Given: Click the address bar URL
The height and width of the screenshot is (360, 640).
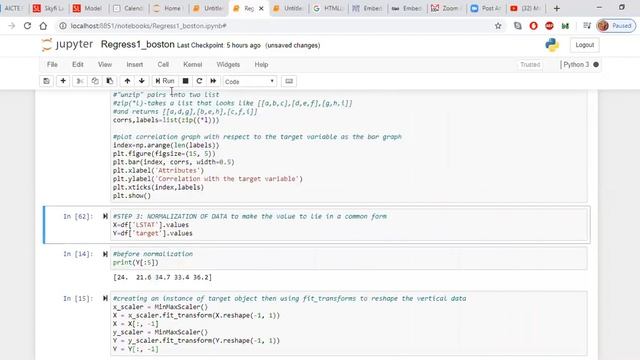Looking at the screenshot, I should pyautogui.click(x=149, y=26).
